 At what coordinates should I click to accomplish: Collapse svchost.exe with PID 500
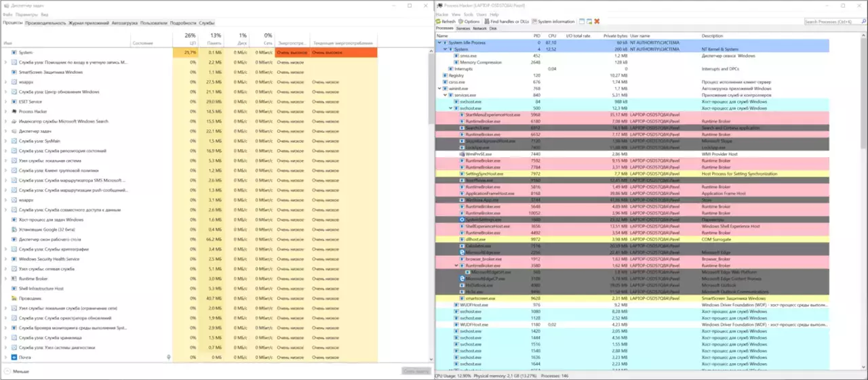coord(450,108)
